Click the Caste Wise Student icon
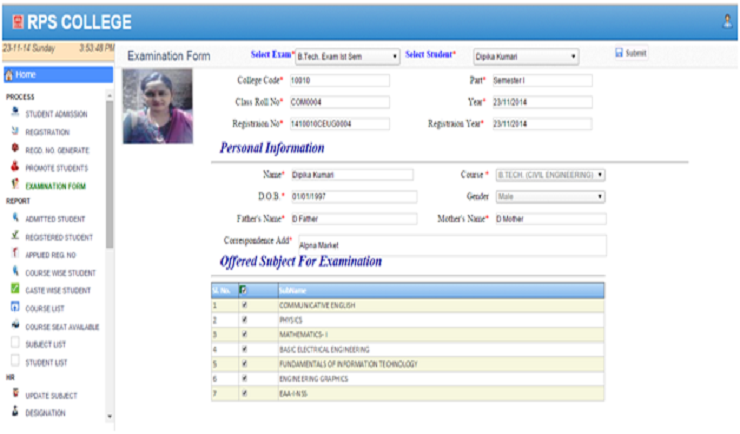The image size is (740, 434). point(15,289)
